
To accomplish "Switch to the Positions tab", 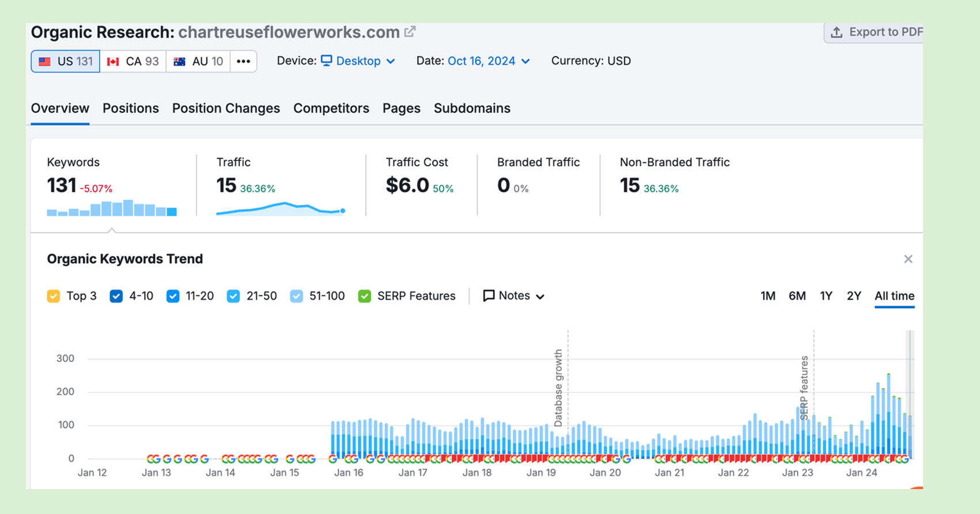I will (131, 108).
